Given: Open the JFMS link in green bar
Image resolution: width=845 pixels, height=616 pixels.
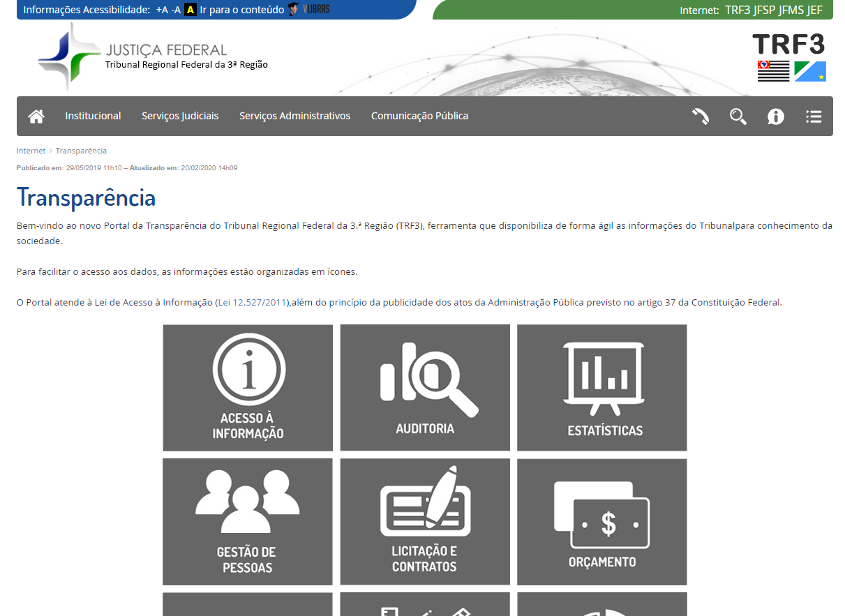Looking at the screenshot, I should [791, 10].
